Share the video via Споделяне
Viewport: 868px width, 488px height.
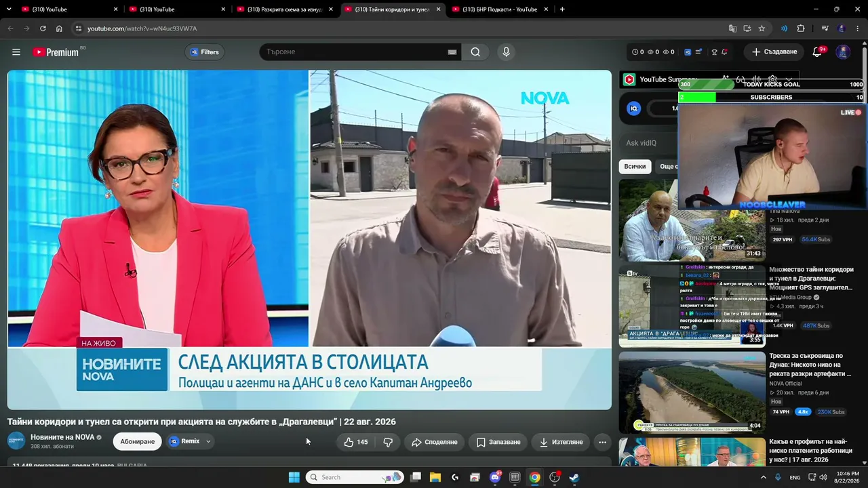[x=435, y=442]
